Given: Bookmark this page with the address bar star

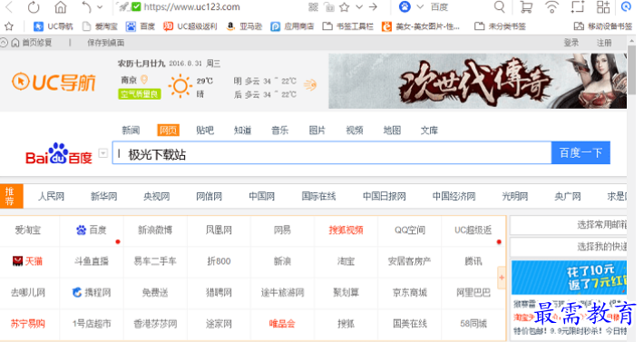Looking at the screenshot, I should pyautogui.click(x=345, y=7).
